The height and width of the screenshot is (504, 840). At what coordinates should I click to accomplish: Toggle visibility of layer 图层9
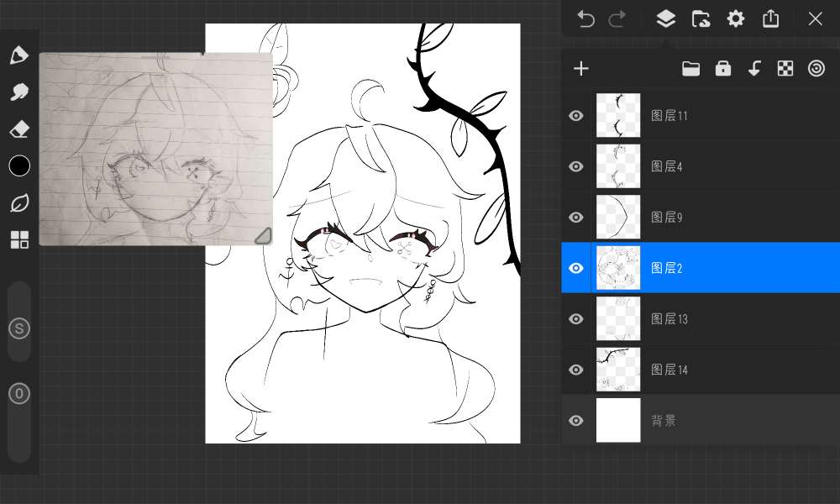click(576, 218)
